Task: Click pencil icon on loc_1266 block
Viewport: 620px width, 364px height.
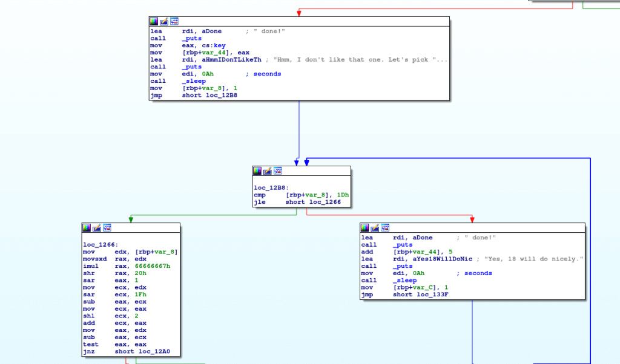Action: coord(97,227)
